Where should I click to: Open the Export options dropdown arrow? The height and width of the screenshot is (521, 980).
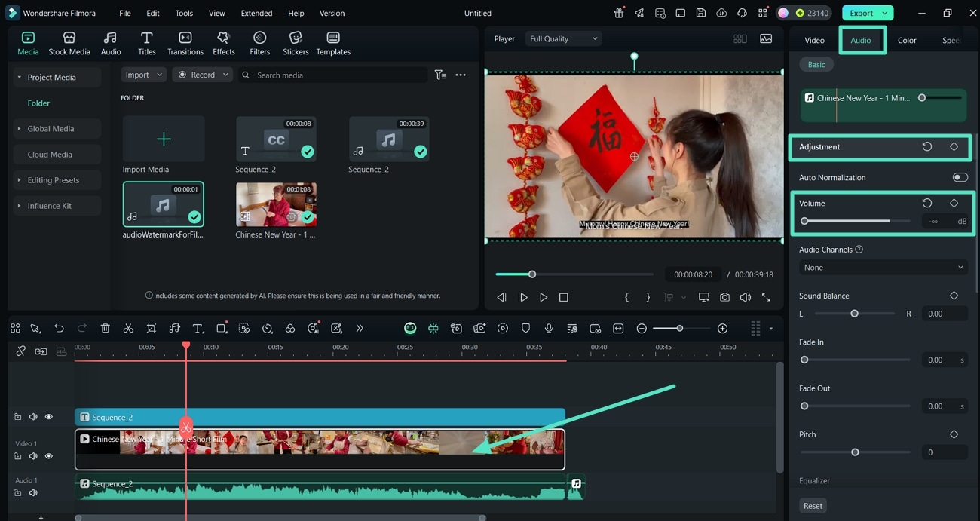tap(885, 13)
